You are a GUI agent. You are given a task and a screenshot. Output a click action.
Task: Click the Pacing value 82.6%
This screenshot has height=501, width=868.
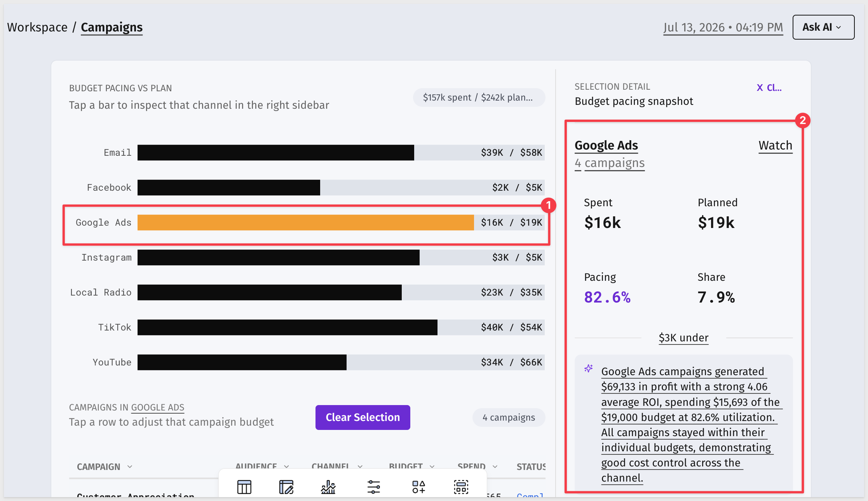point(607,297)
